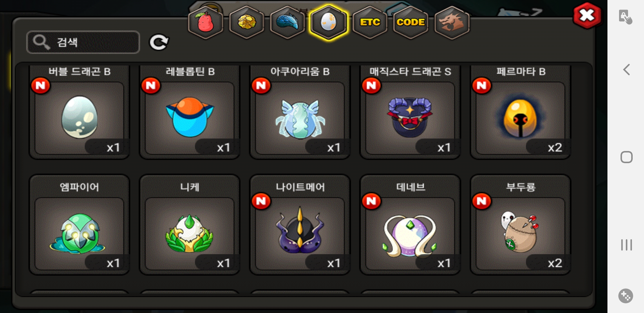
Task: Pick the 아쿠아리움 B winged egg
Action: pyautogui.click(x=300, y=112)
